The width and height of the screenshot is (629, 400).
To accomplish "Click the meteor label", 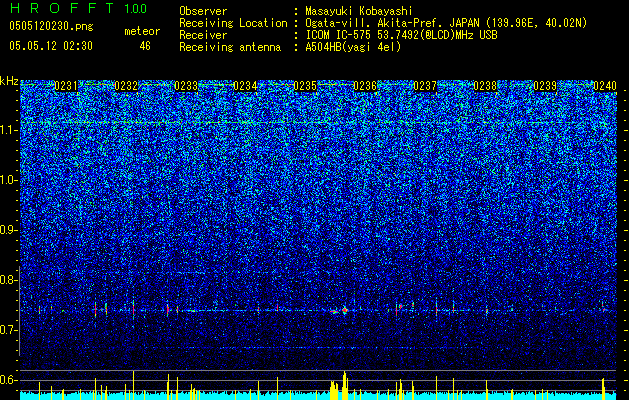I will 142,31.
